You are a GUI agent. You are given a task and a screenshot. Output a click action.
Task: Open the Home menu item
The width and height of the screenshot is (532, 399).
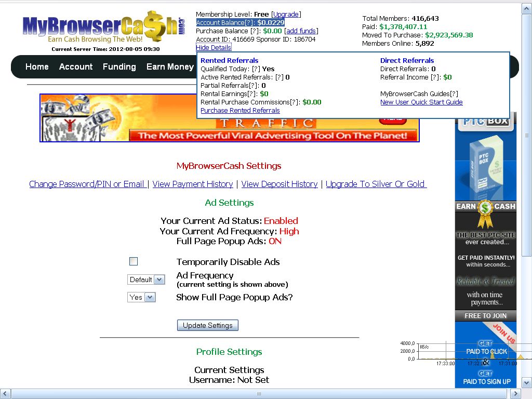(x=37, y=67)
